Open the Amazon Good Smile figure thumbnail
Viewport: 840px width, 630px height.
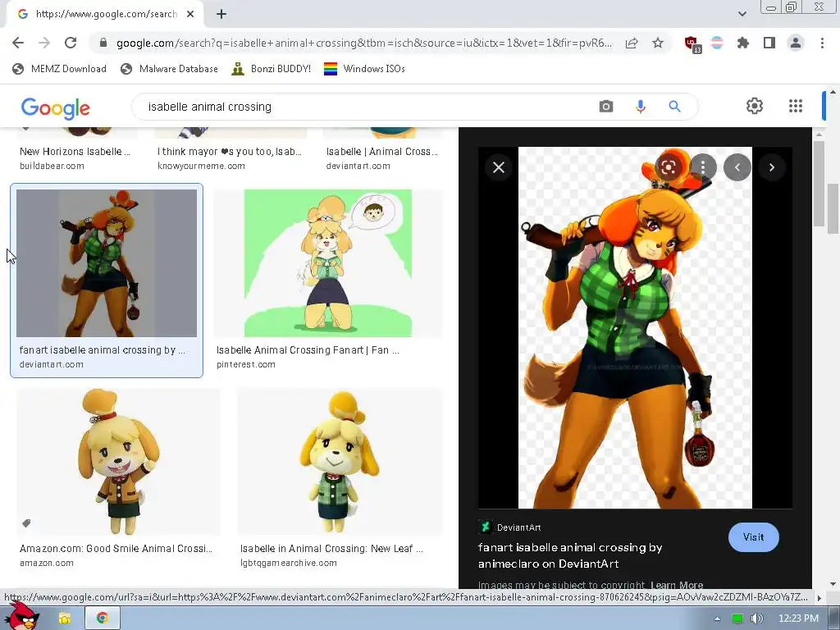point(118,462)
